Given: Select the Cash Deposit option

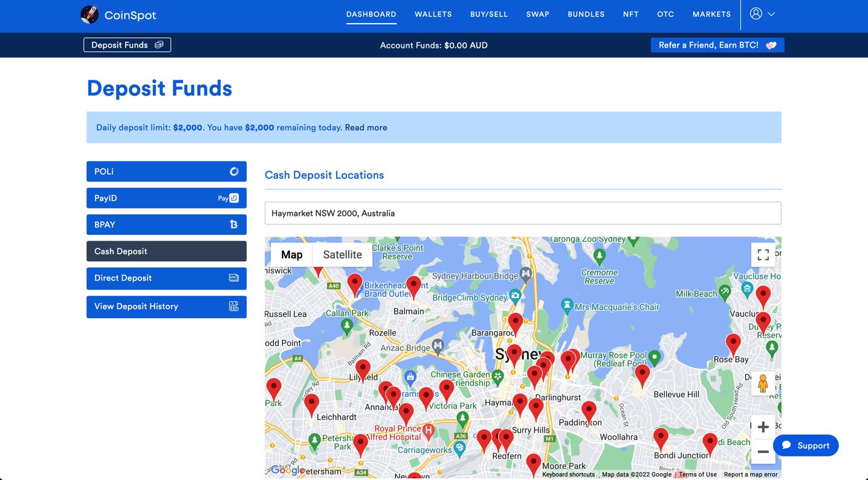Looking at the screenshot, I should point(166,251).
